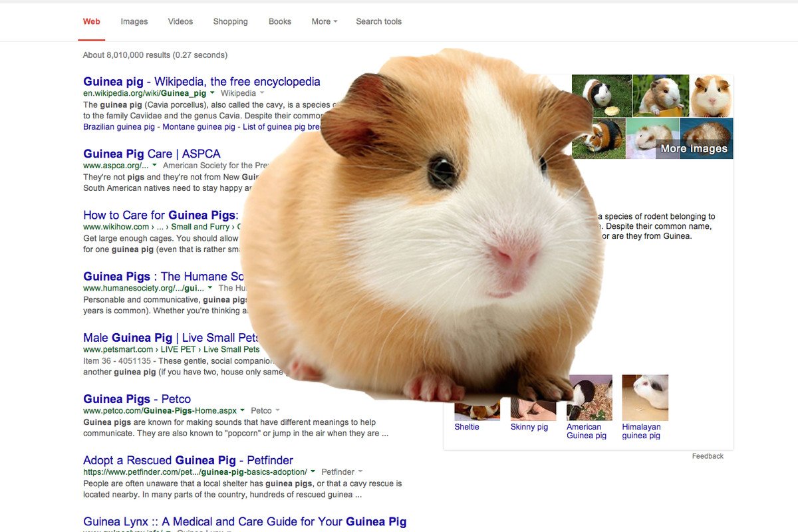798x532 pixels.
Task: Open the Guinea Pig Care ASPCA result
Action: coord(151,153)
